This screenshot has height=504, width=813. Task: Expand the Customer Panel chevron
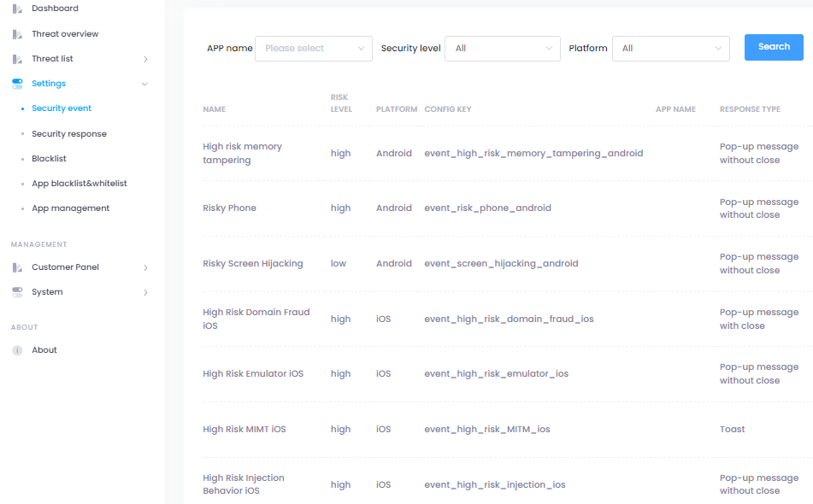pyautogui.click(x=145, y=267)
